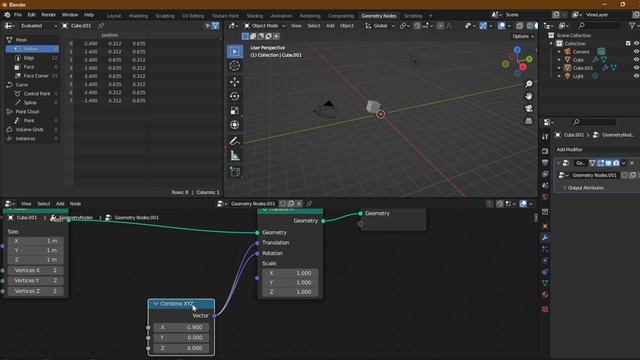Select Instances in spreadsheet data list
The height and width of the screenshot is (360, 640).
[x=32, y=139]
